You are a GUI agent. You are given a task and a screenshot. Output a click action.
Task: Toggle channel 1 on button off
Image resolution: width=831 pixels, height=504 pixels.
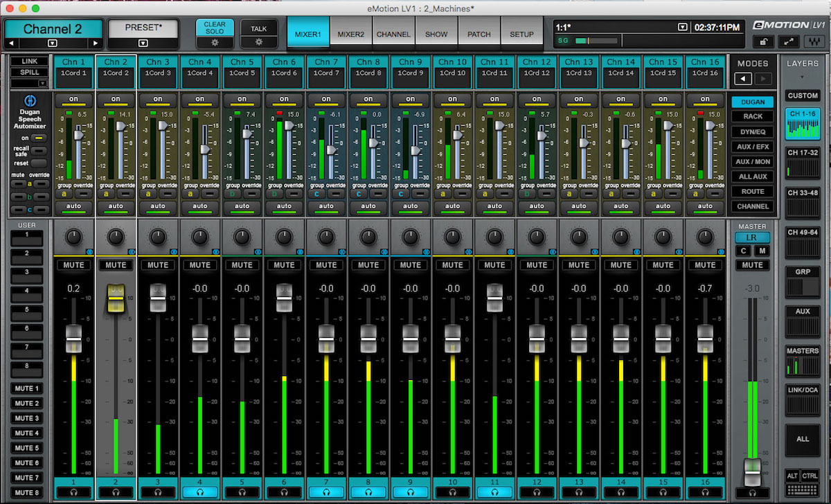73,99
